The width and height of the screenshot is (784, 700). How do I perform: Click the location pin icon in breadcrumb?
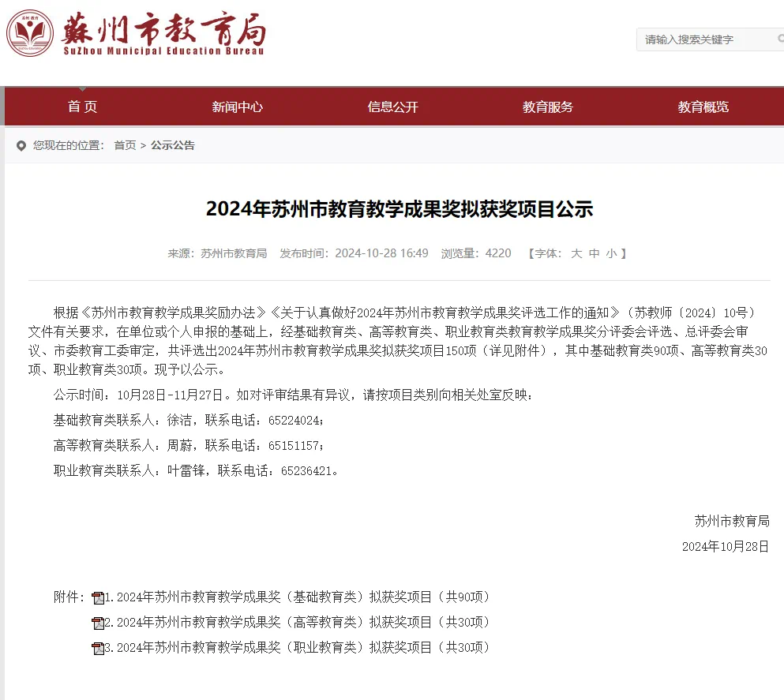point(21,145)
